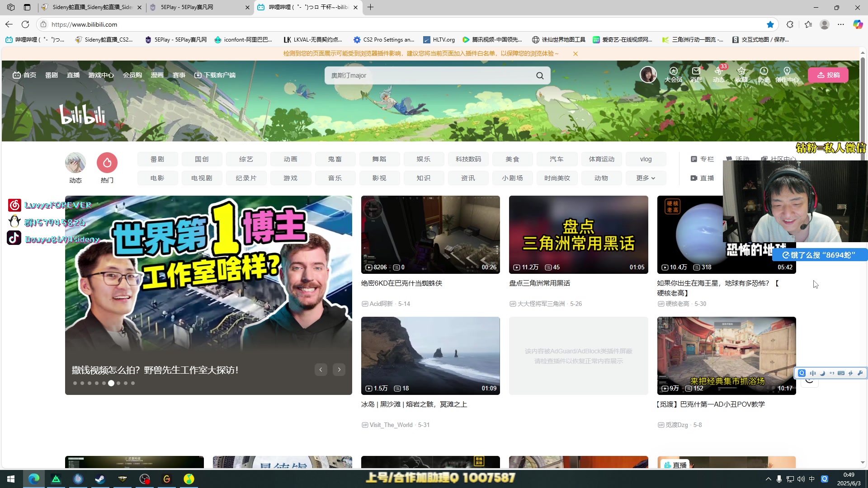The width and height of the screenshot is (868, 488).
Task: Open 会员购 in top navigation
Action: point(132,75)
